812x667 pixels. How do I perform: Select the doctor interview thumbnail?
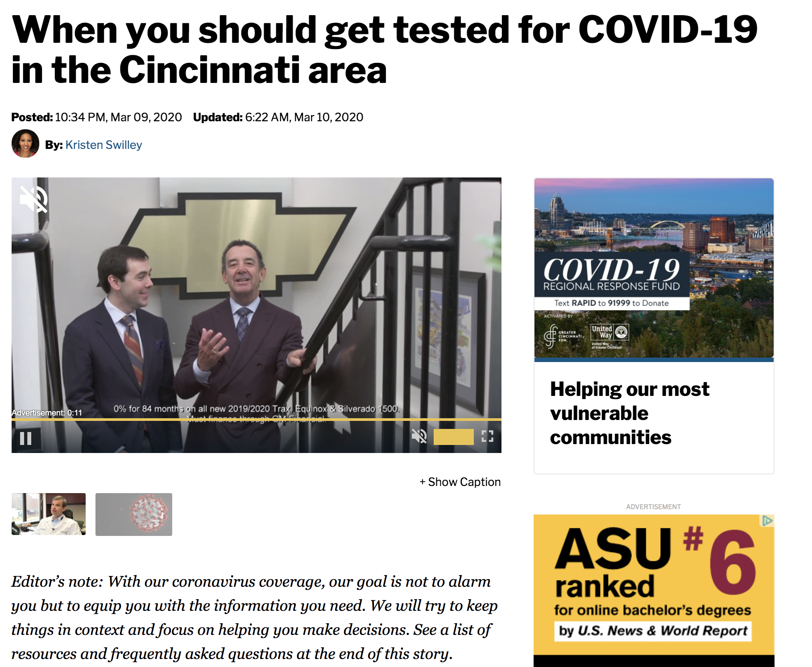pos(49,514)
